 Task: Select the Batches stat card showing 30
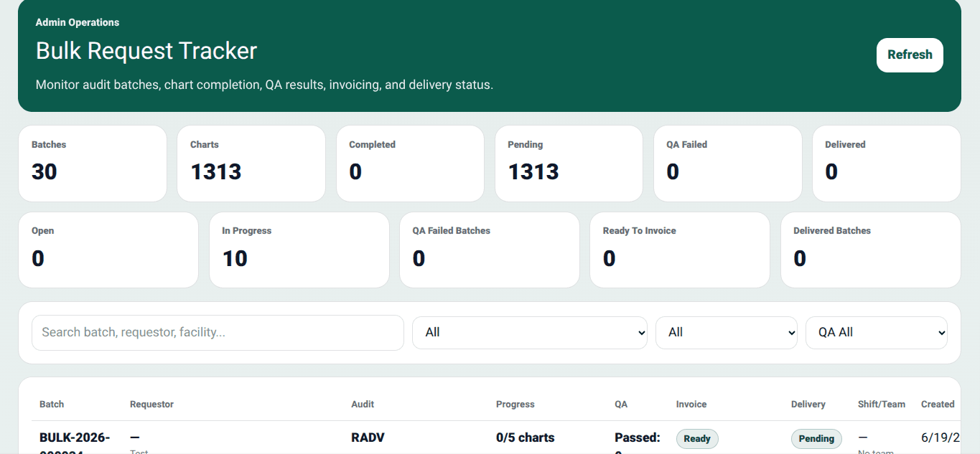pyautogui.click(x=93, y=164)
